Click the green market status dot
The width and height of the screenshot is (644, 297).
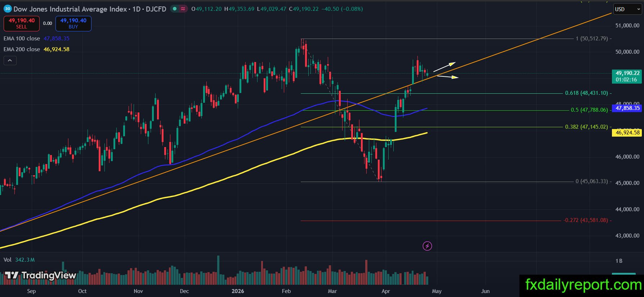(x=175, y=9)
